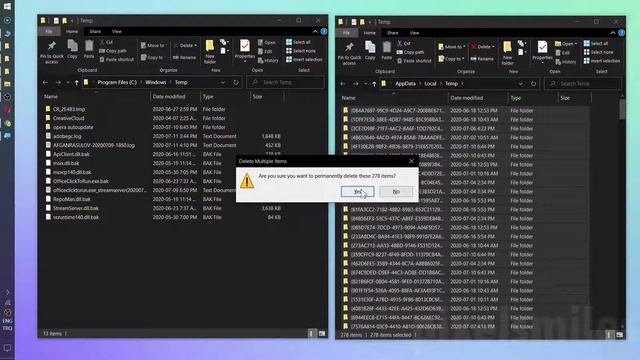Select the CreativeCloud folder
The width and height of the screenshot is (640, 360).
pyautogui.click(x=69, y=118)
